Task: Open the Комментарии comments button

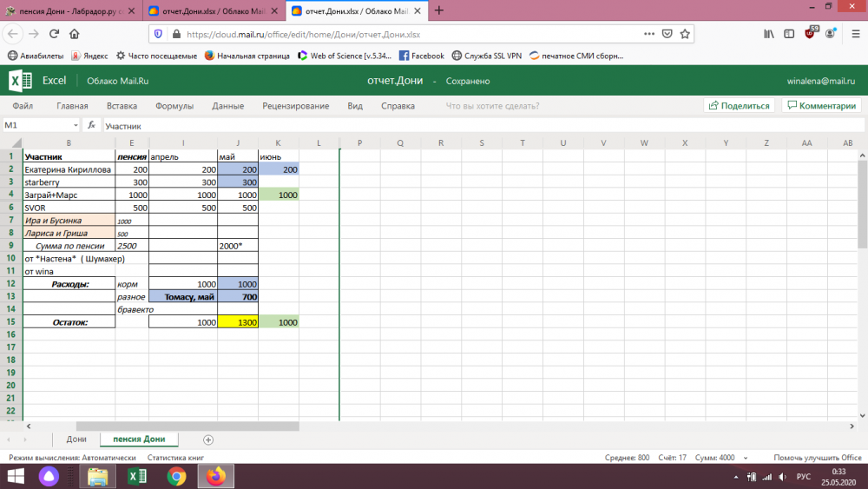Action: tap(820, 106)
